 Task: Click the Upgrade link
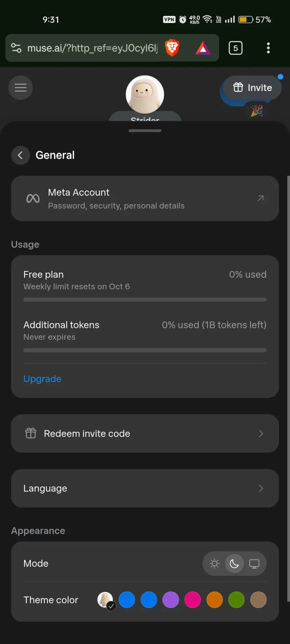pos(42,379)
